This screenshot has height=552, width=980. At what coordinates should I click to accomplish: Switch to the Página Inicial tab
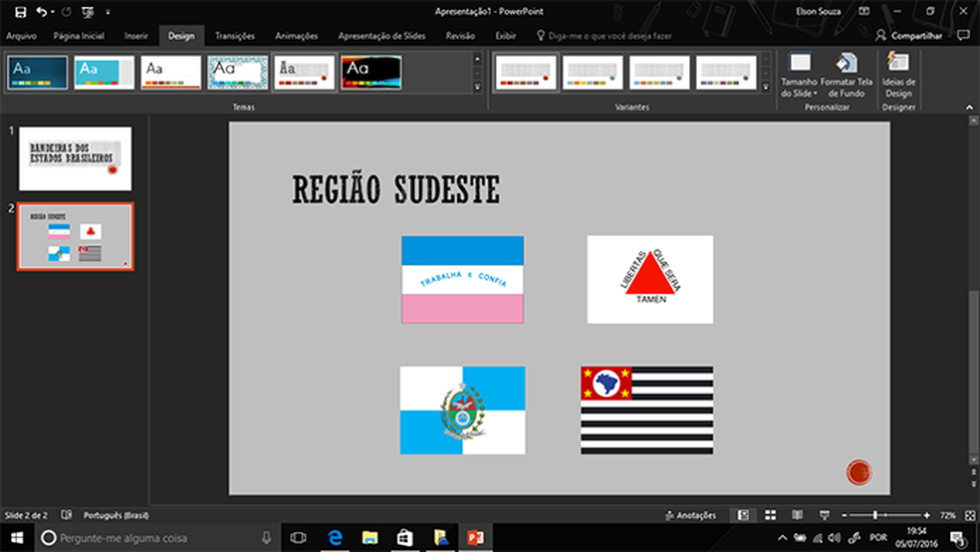pos(79,36)
